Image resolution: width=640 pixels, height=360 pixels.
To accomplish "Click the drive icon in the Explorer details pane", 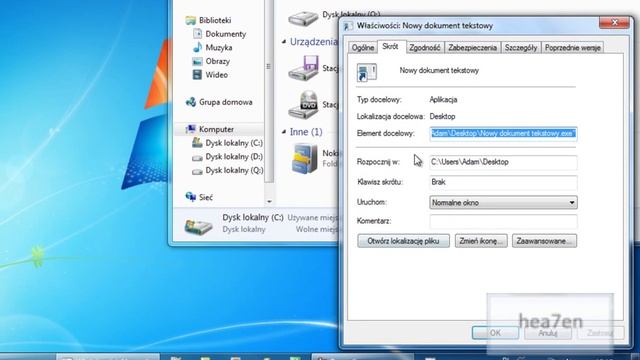I will tap(198, 226).
